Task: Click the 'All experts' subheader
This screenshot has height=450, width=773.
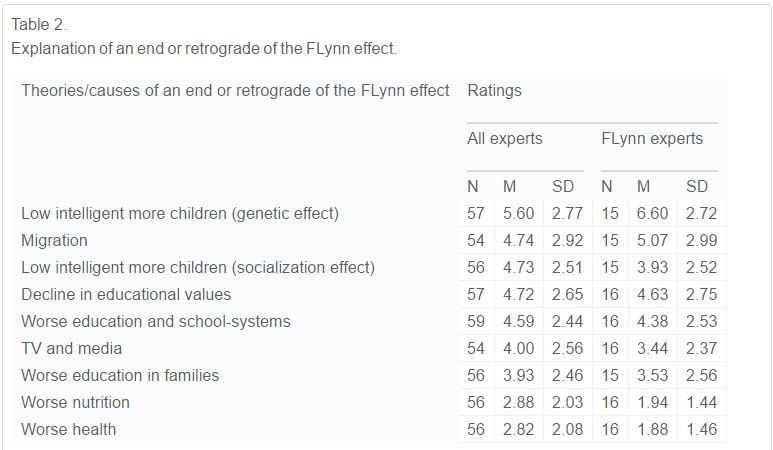Action: 505,139
